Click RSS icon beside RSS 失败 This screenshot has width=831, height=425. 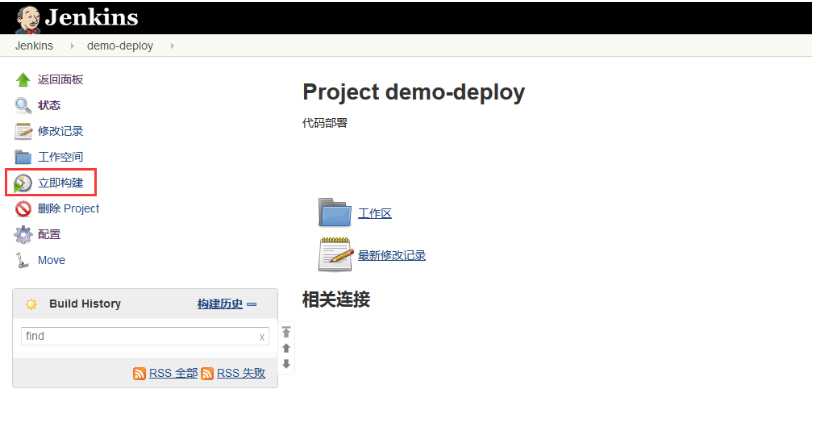click(207, 374)
